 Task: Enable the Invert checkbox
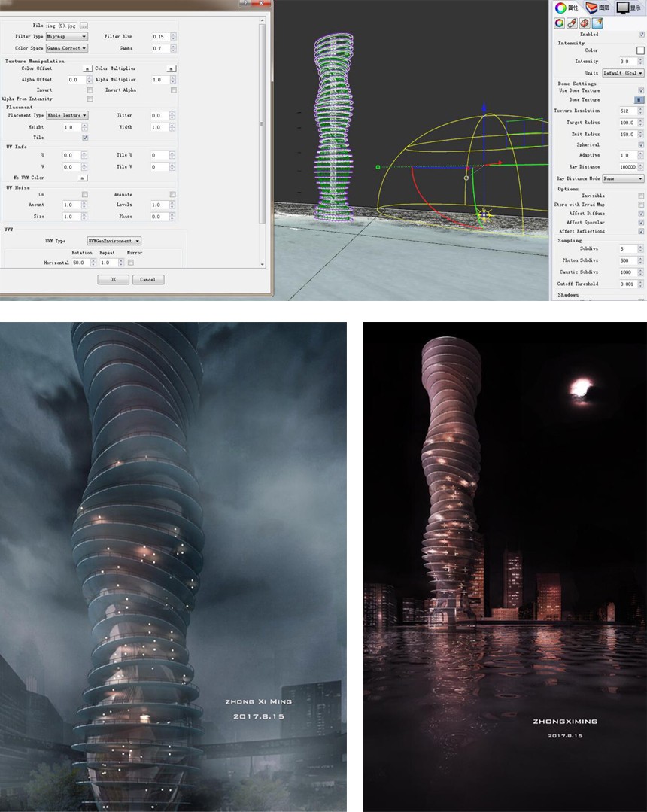(90, 90)
